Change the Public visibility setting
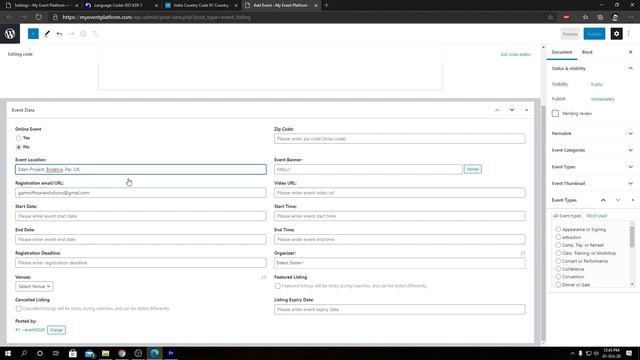Viewport: 640px width, 360px height. (x=597, y=84)
